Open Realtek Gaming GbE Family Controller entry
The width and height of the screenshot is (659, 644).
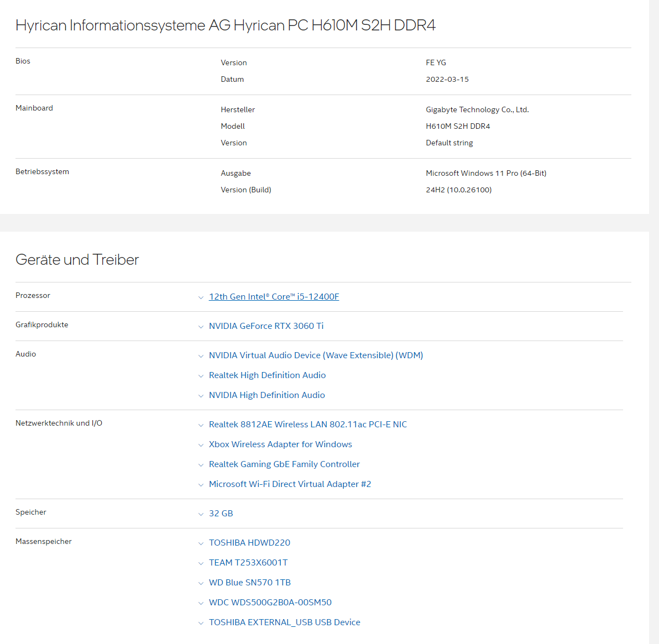click(284, 464)
